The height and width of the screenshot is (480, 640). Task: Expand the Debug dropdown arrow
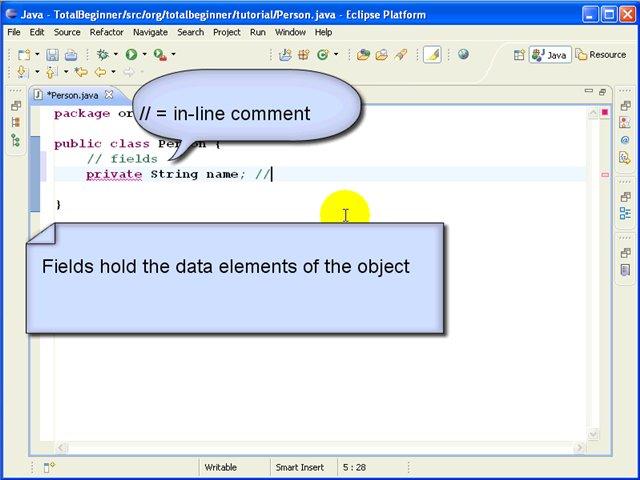click(x=115, y=55)
